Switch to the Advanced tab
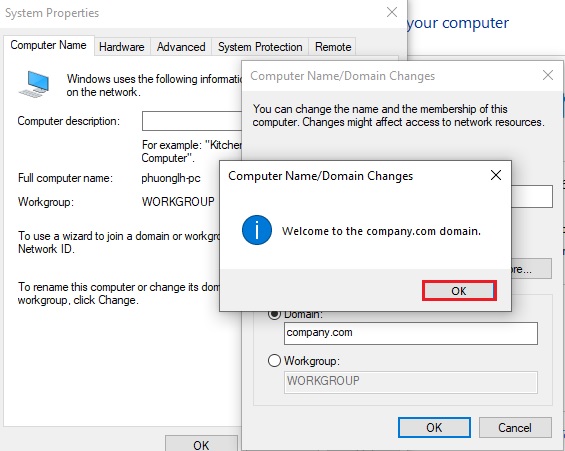This screenshot has height=451, width=565. coord(181,47)
